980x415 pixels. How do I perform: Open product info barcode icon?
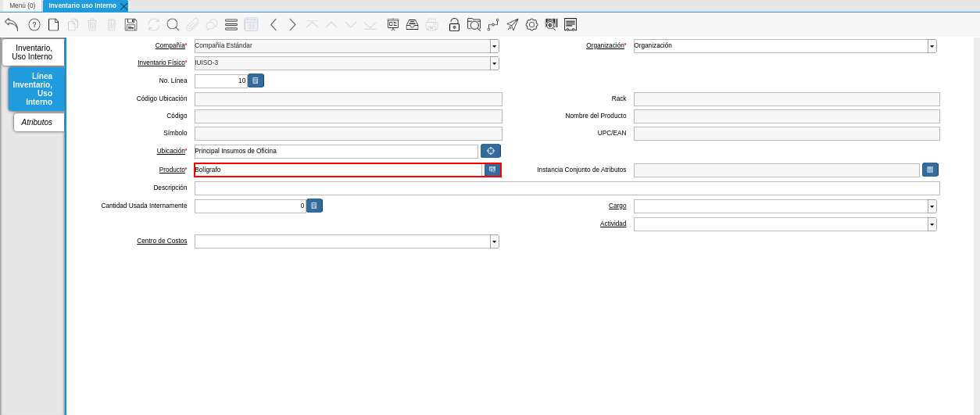(x=551, y=24)
